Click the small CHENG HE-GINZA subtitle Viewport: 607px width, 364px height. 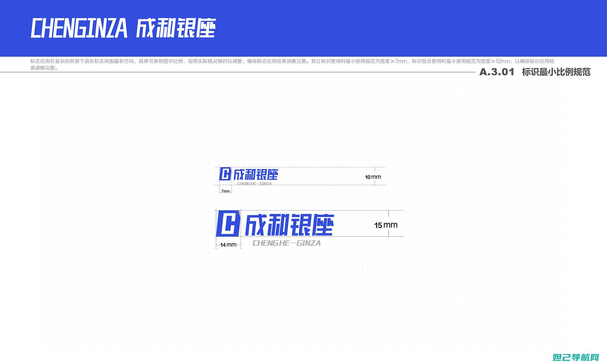(x=254, y=184)
